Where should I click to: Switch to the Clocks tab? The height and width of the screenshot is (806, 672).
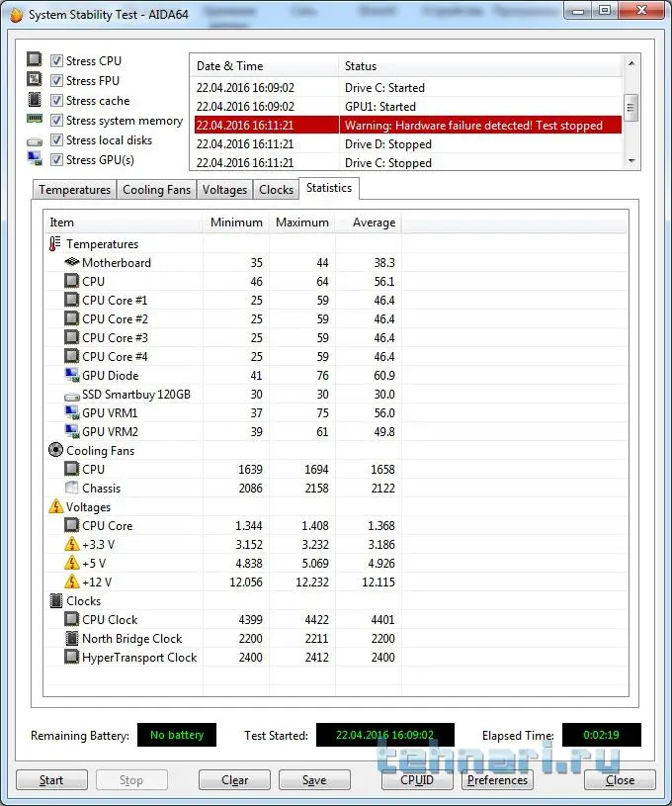pos(276,190)
